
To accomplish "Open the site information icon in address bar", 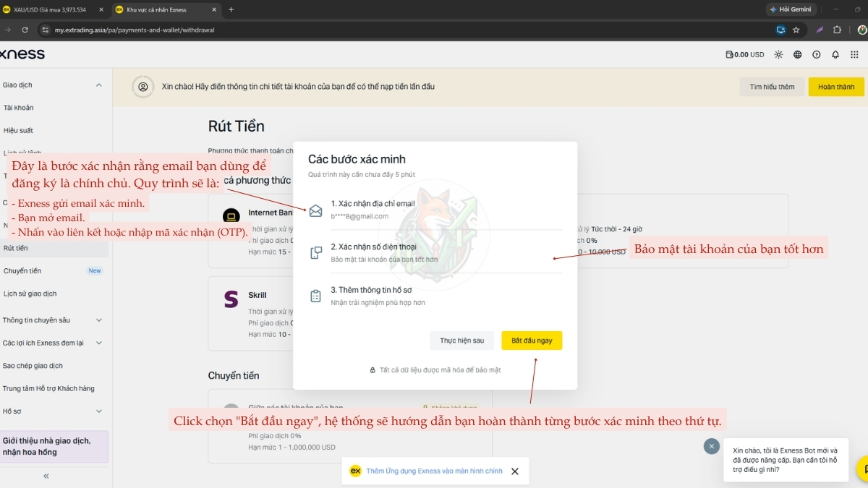I will point(45,30).
